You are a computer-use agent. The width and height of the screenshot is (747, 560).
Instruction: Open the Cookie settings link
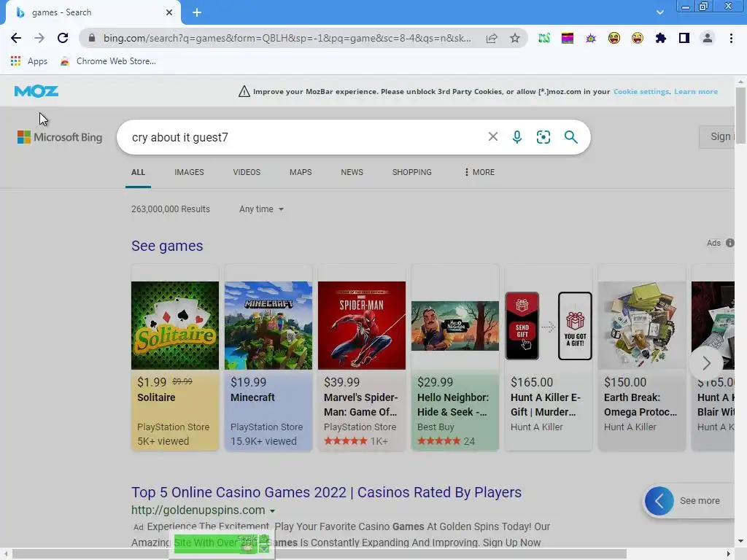641,91
